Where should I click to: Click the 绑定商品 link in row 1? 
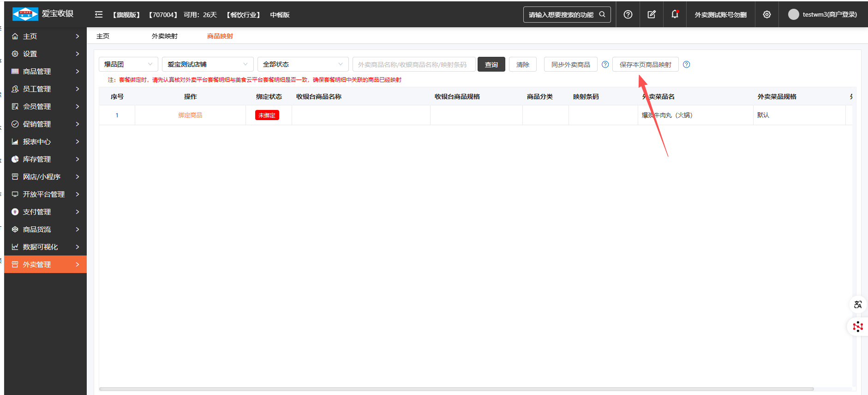[190, 115]
